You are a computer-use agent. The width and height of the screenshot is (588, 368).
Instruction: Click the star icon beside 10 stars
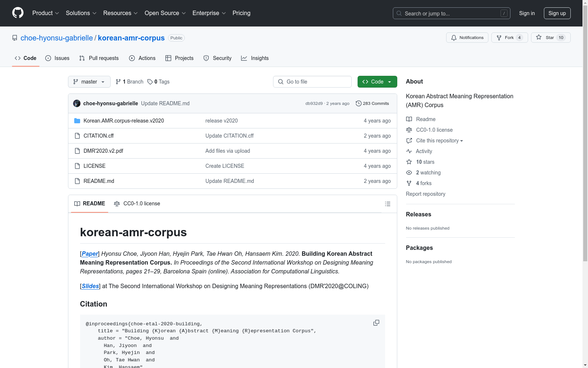[x=409, y=162]
